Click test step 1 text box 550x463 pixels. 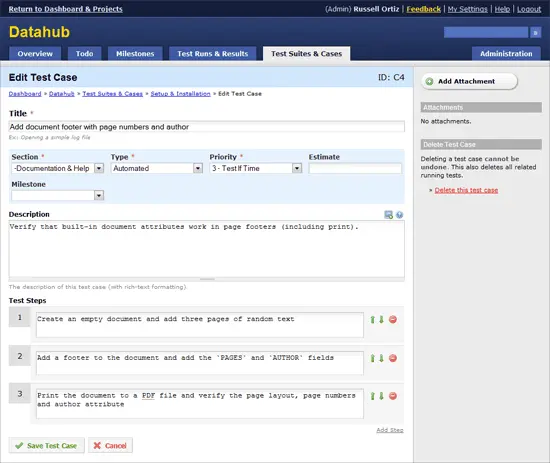click(200, 325)
